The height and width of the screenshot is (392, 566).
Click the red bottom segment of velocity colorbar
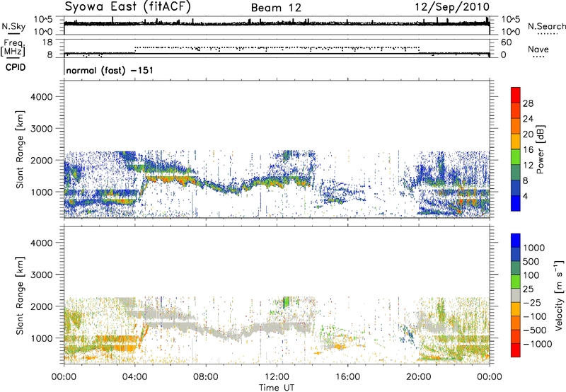point(516,350)
